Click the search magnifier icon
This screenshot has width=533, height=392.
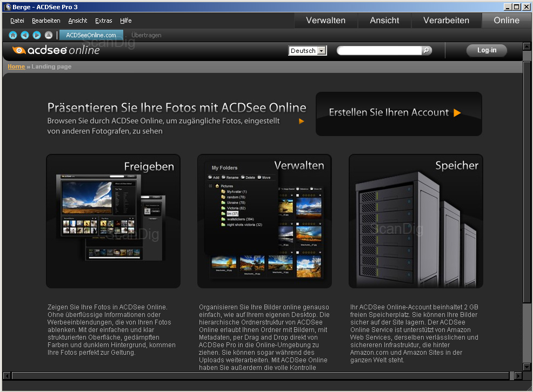click(x=427, y=50)
